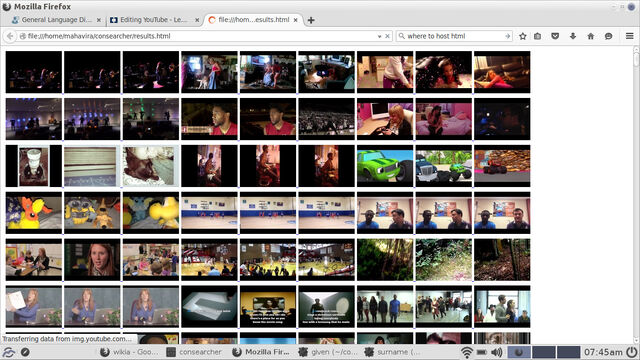Open the yellow movie theater screen thumbnail
640x360 pixels.
[268, 307]
